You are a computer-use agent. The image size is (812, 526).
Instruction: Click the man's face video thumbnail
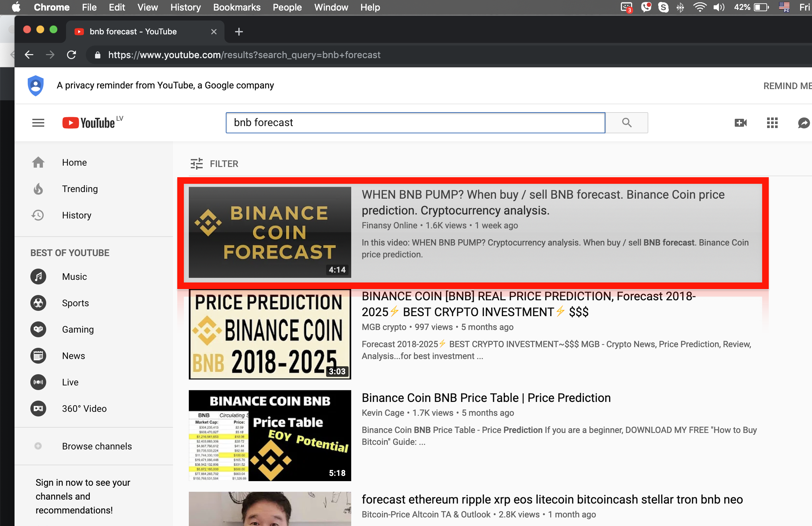click(x=270, y=509)
